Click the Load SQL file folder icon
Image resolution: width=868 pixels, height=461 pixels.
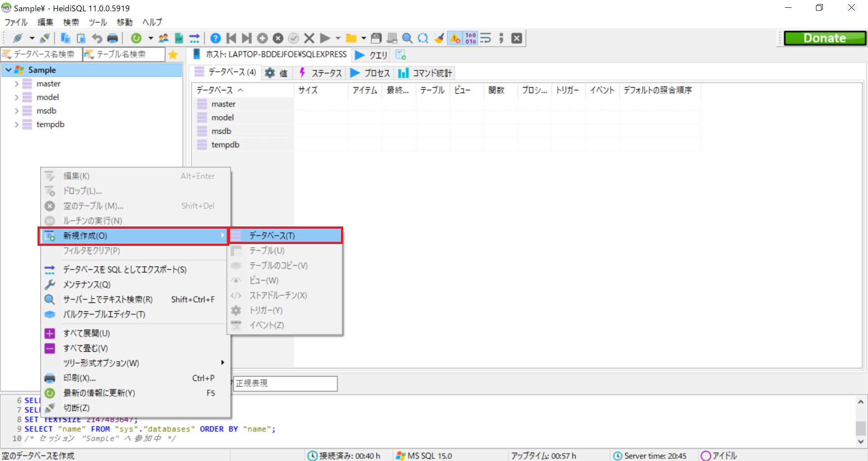click(x=351, y=38)
